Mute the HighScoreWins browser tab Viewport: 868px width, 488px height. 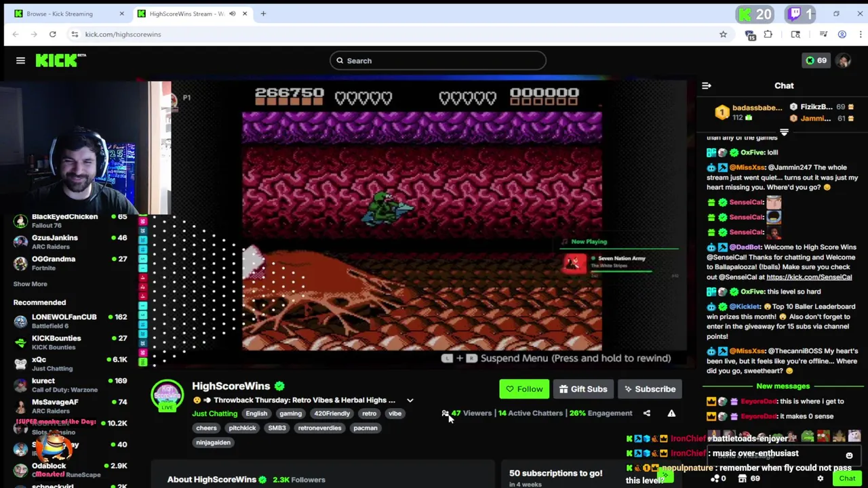pyautogui.click(x=232, y=14)
